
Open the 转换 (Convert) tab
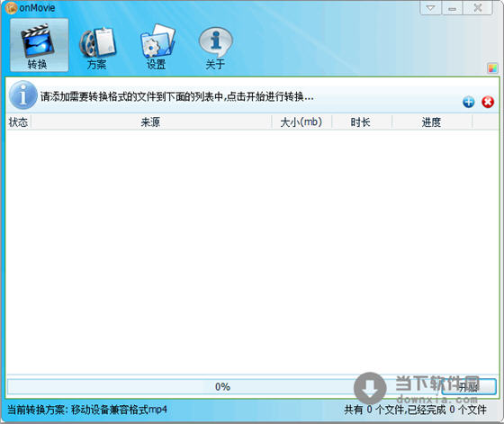coord(40,45)
